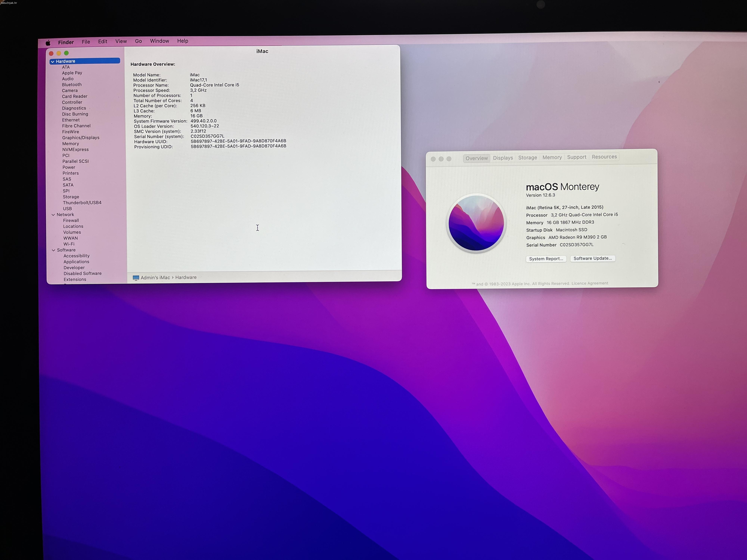Select NVMExpress in the sidebar
747x560 pixels.
[75, 150]
